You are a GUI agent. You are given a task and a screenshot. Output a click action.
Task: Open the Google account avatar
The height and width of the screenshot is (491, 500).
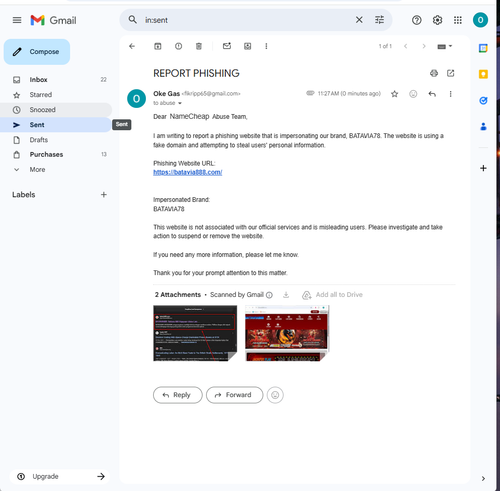click(x=480, y=20)
